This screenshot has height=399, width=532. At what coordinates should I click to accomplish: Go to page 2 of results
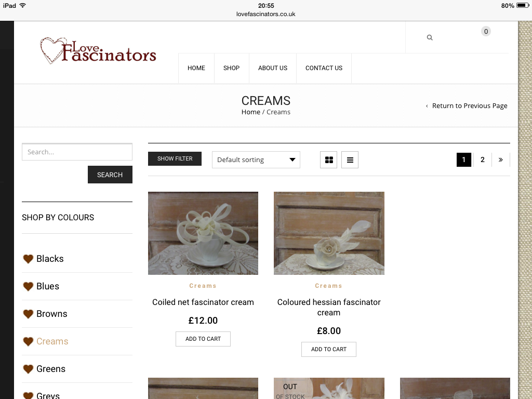tap(483, 160)
